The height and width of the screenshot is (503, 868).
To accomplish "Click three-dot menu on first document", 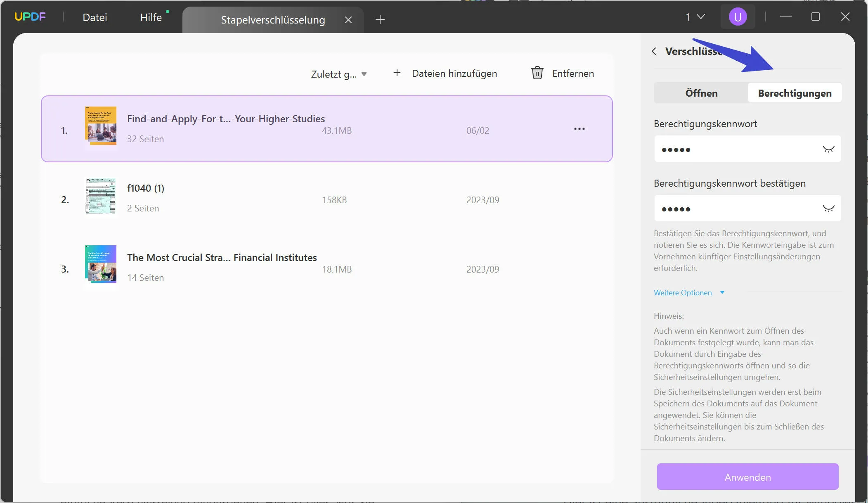I will click(x=579, y=129).
